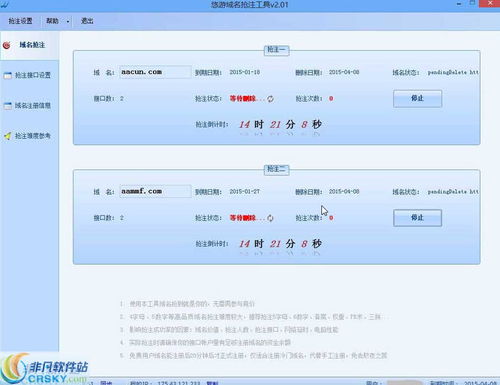Click the 接口数 value 2 for aammf.com
The height and width of the screenshot is (385, 500).
click(x=122, y=218)
